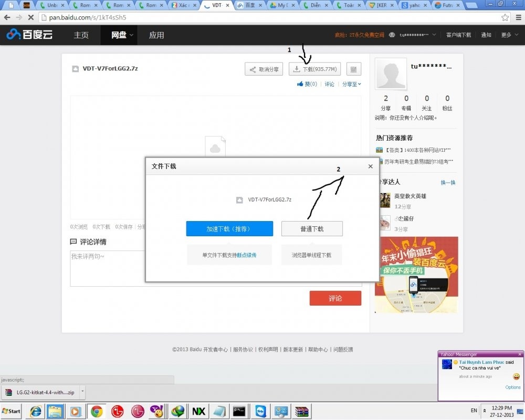Viewport: 525px width, 420px height.
Task: Open 应用 in navigation bar
Action: 156,35
